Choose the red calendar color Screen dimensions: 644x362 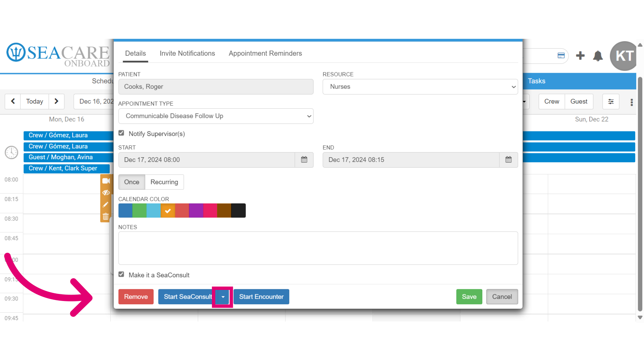coord(182,210)
